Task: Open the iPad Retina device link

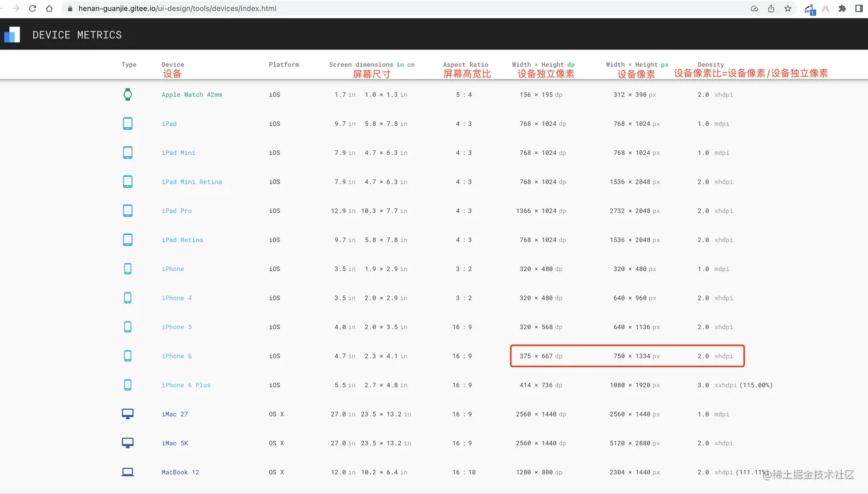Action: click(x=183, y=240)
